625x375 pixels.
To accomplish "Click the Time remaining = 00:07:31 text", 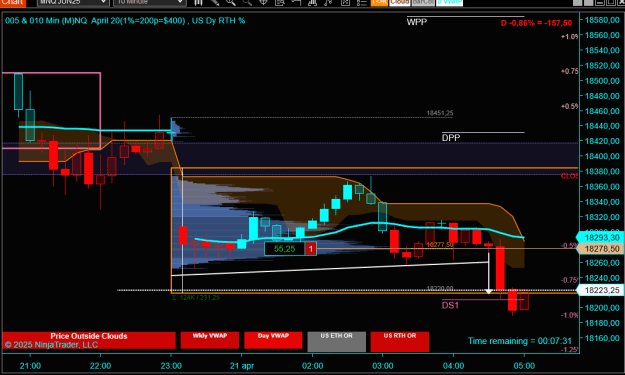I will [520, 341].
